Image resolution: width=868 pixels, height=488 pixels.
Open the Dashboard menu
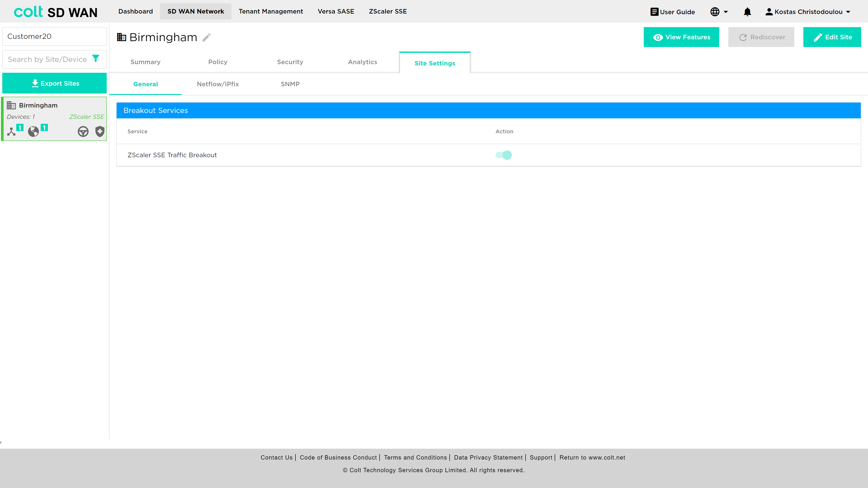[135, 12]
